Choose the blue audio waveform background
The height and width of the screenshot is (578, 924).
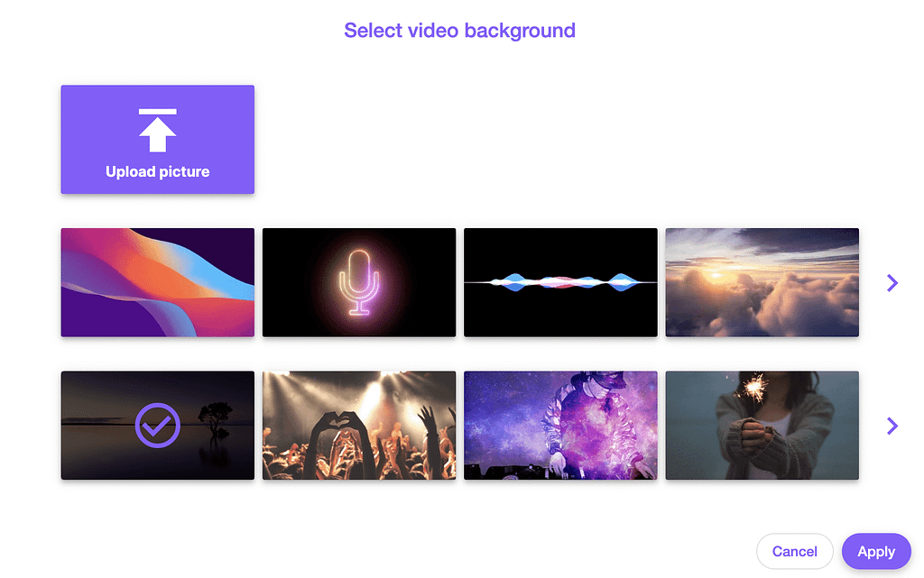pyautogui.click(x=560, y=282)
